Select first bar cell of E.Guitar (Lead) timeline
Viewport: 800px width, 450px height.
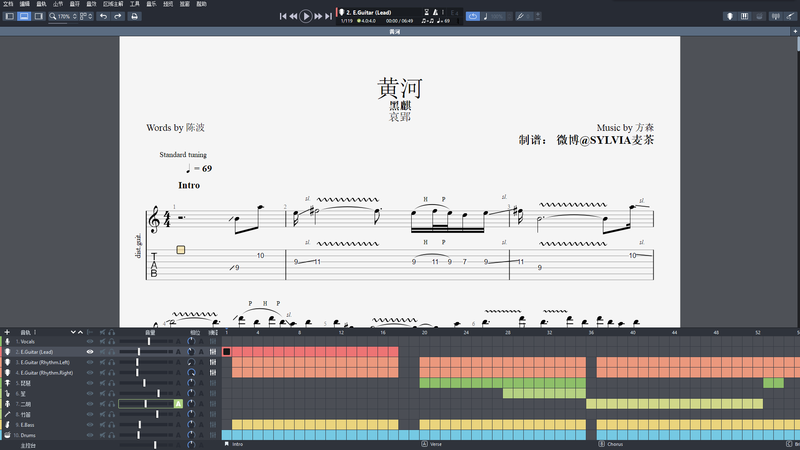pyautogui.click(x=227, y=352)
